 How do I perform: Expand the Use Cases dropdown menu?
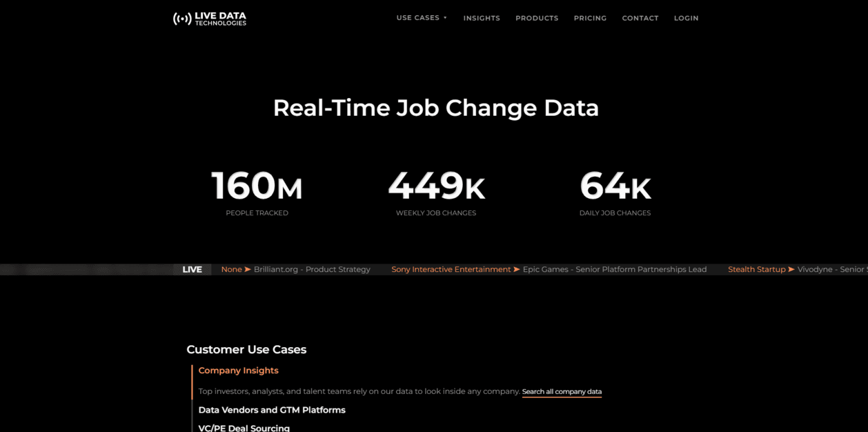[x=422, y=18]
